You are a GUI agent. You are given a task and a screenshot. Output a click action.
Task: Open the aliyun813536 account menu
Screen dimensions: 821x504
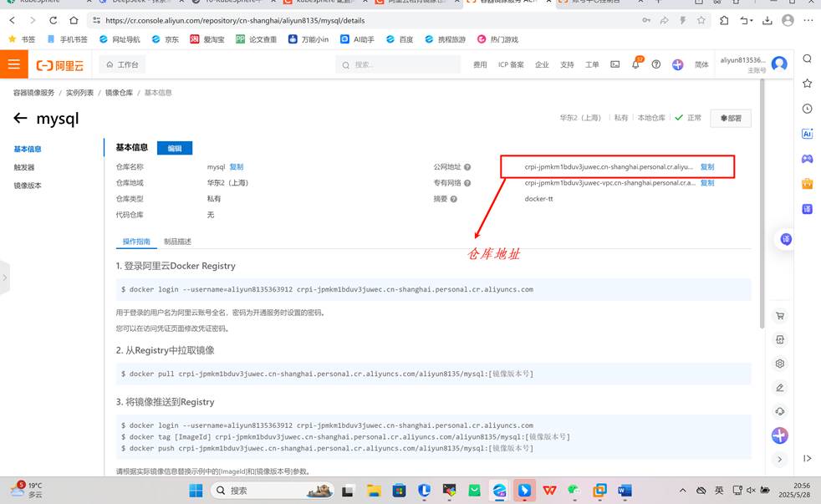[x=742, y=64]
